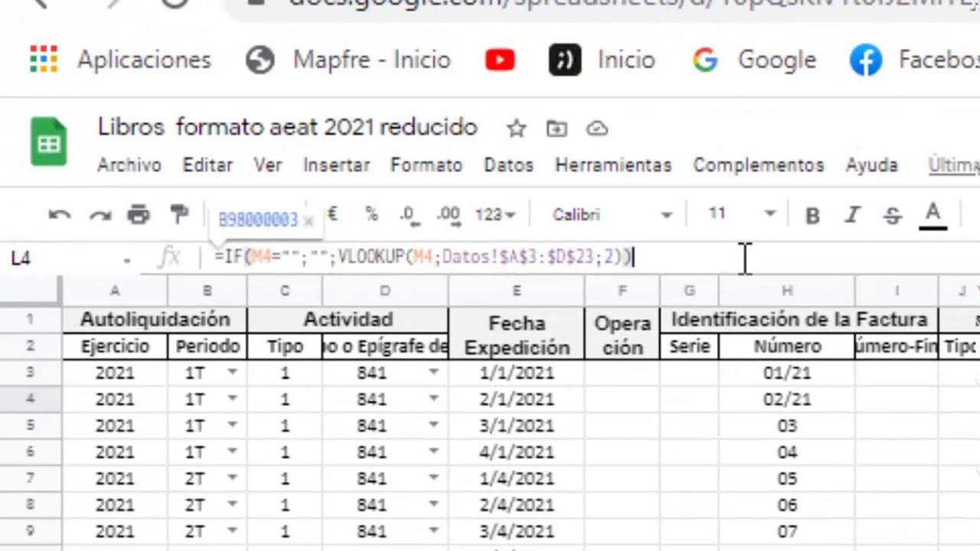Open the Datos menu
Image resolution: width=980 pixels, height=551 pixels.
coord(508,165)
